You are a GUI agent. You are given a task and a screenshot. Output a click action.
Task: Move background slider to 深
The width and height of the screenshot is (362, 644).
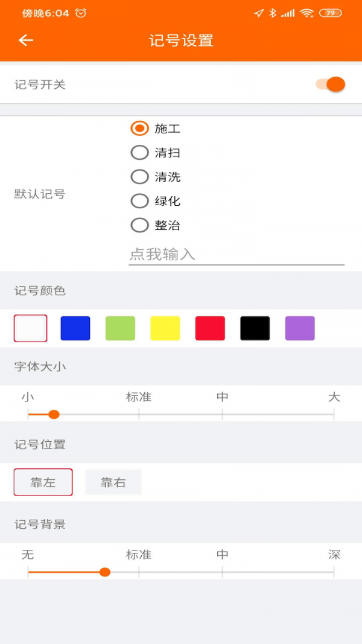(x=334, y=572)
